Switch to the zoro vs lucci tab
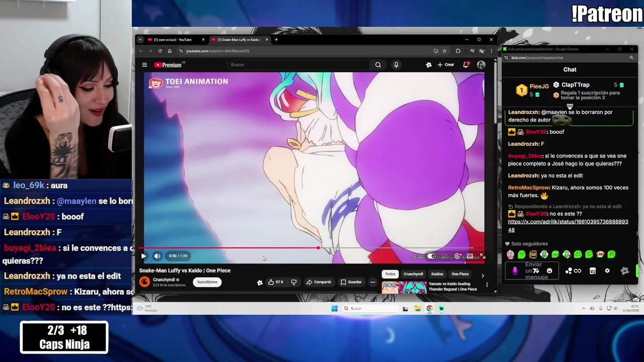The image size is (644, 362). click(x=173, y=40)
